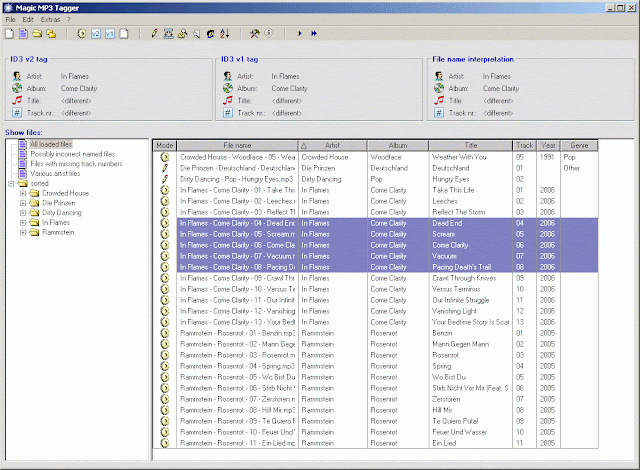Click the toolbar icon right of the pencil
Viewport: 640px width, 470px height.
pyautogui.click(x=168, y=33)
